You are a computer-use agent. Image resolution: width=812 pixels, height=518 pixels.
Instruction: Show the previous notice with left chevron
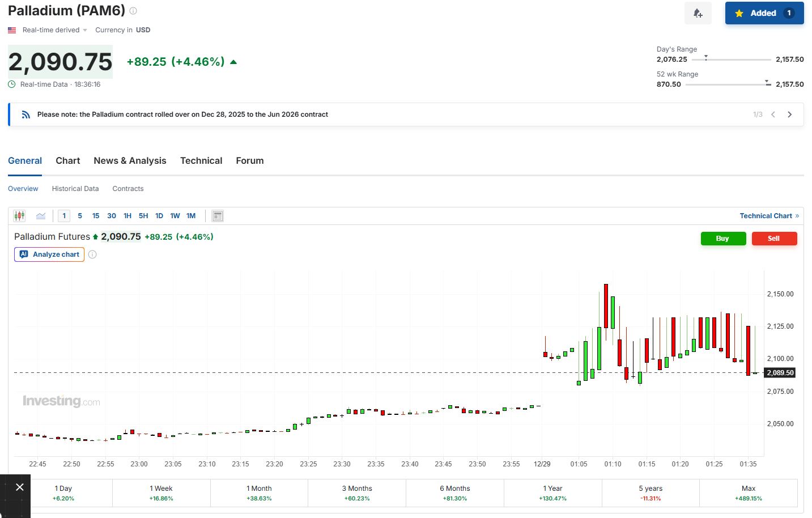tap(773, 114)
